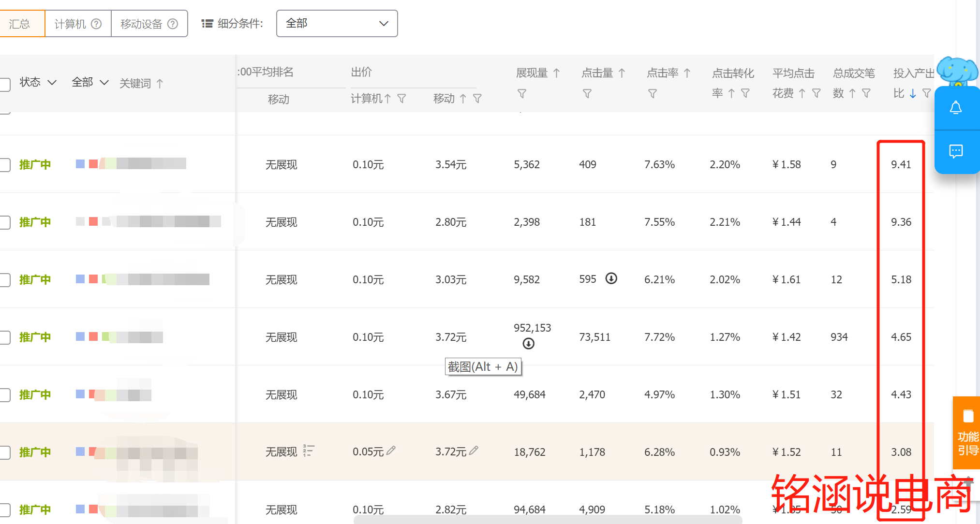Open help icon next to 移动设备 tab
The image size is (980, 524).
[173, 24]
